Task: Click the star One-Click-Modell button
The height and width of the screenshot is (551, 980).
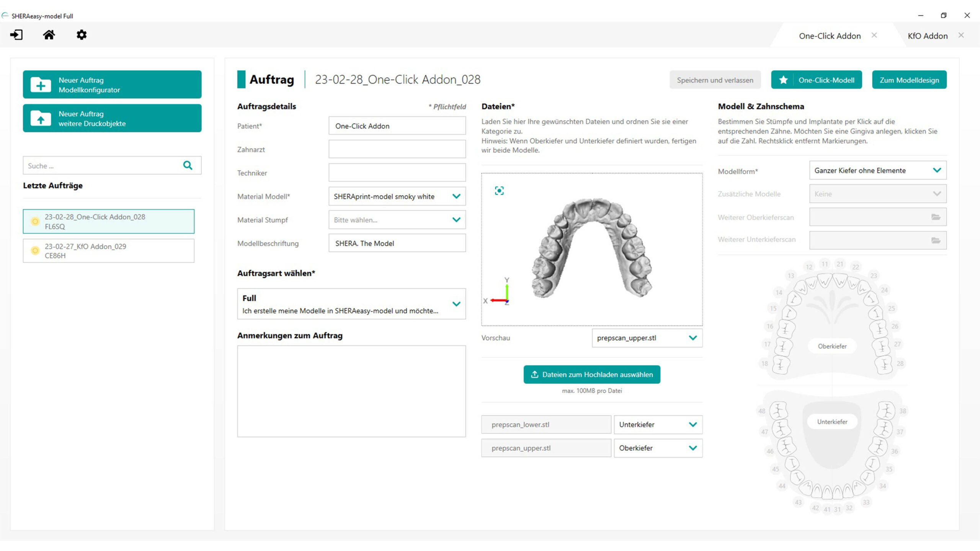Action: point(816,80)
